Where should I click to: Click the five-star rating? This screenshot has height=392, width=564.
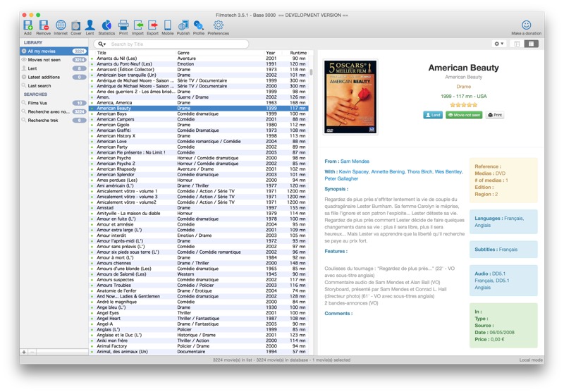click(464, 105)
